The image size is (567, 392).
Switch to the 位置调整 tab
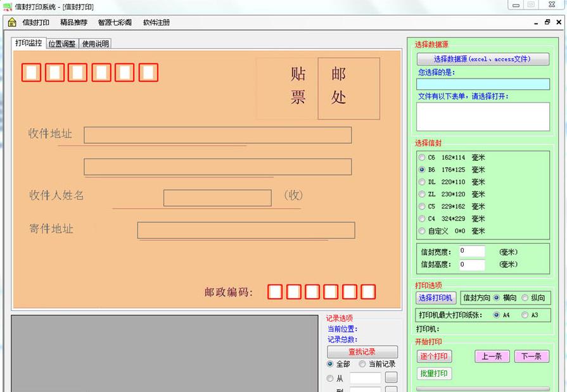click(61, 44)
